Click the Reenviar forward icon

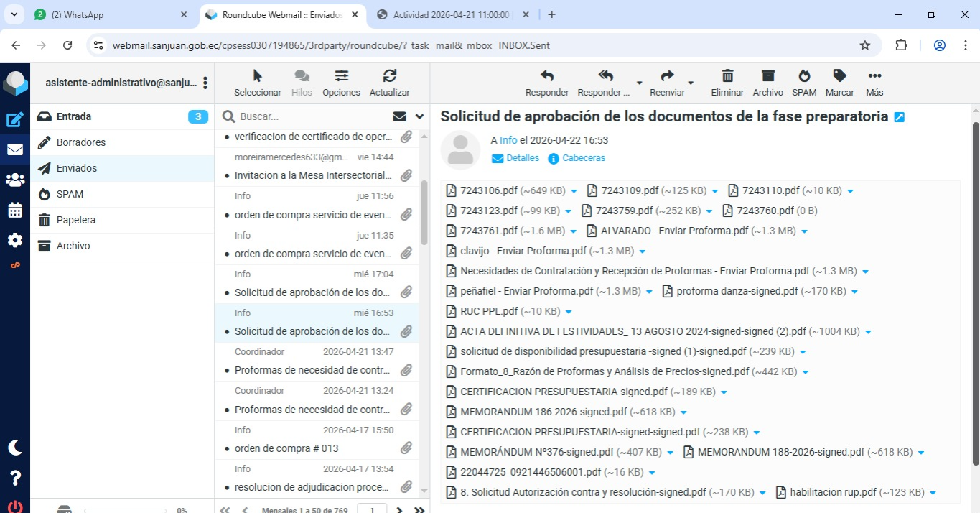click(667, 76)
